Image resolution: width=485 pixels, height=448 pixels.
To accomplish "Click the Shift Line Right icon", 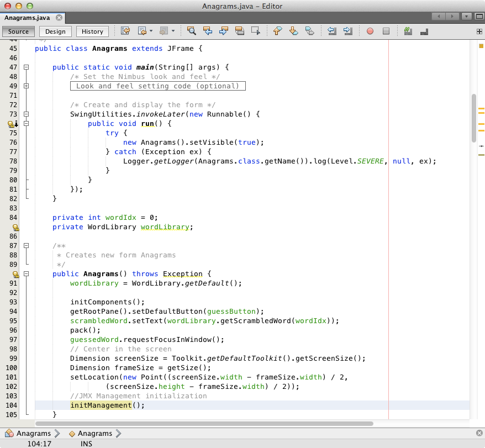I will coord(348,31).
